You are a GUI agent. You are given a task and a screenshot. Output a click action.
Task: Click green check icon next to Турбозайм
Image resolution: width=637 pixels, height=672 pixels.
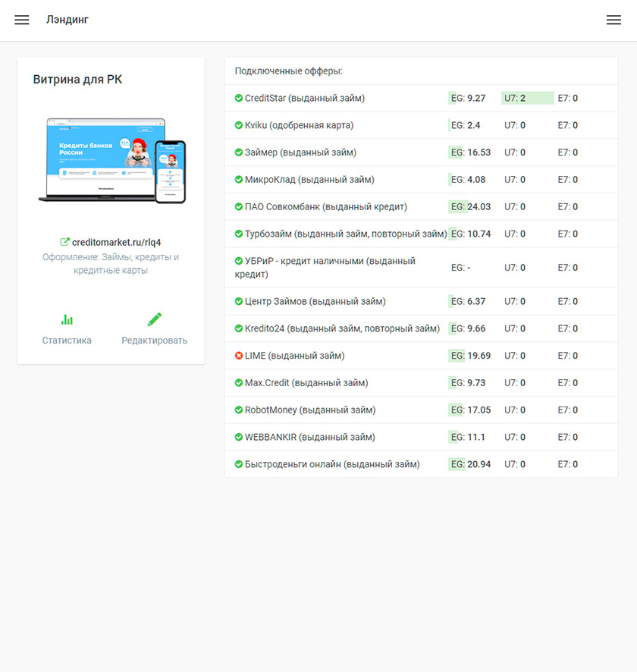239,234
